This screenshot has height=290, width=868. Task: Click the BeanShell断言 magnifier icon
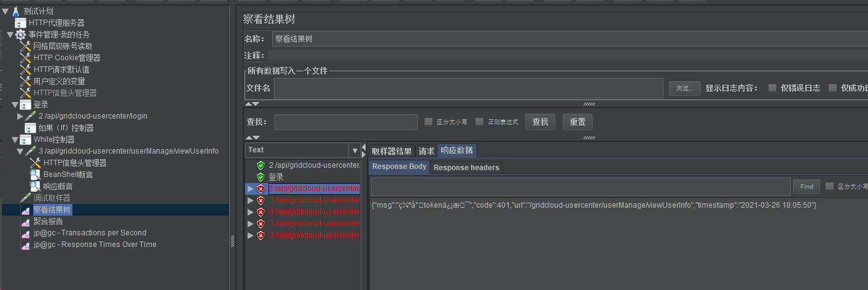point(35,174)
